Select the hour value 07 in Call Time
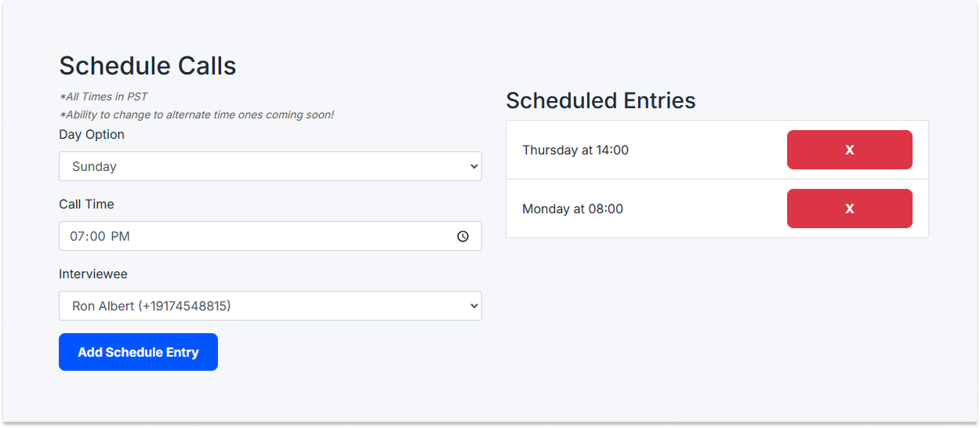The width and height of the screenshot is (980, 428). tap(77, 236)
